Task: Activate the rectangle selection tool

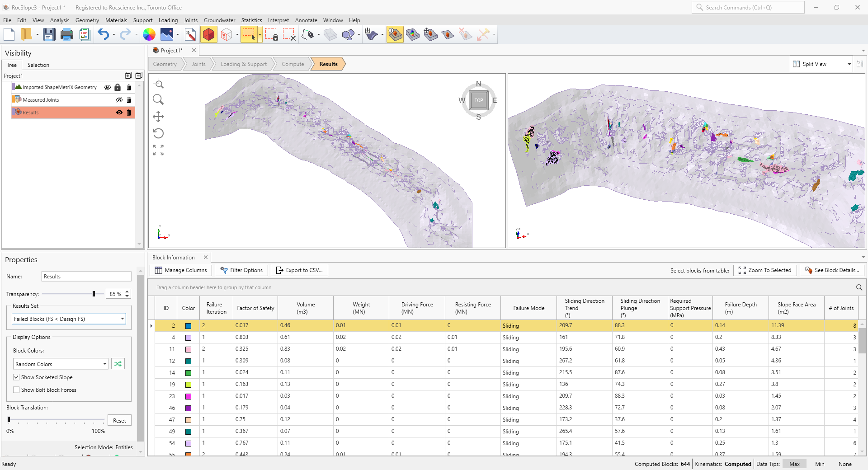Action: pos(249,34)
